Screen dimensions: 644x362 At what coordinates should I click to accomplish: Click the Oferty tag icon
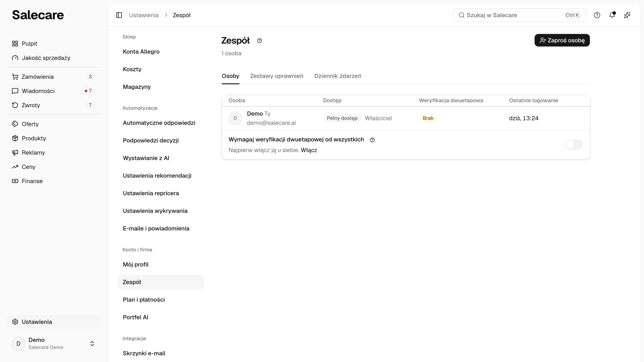click(x=15, y=124)
